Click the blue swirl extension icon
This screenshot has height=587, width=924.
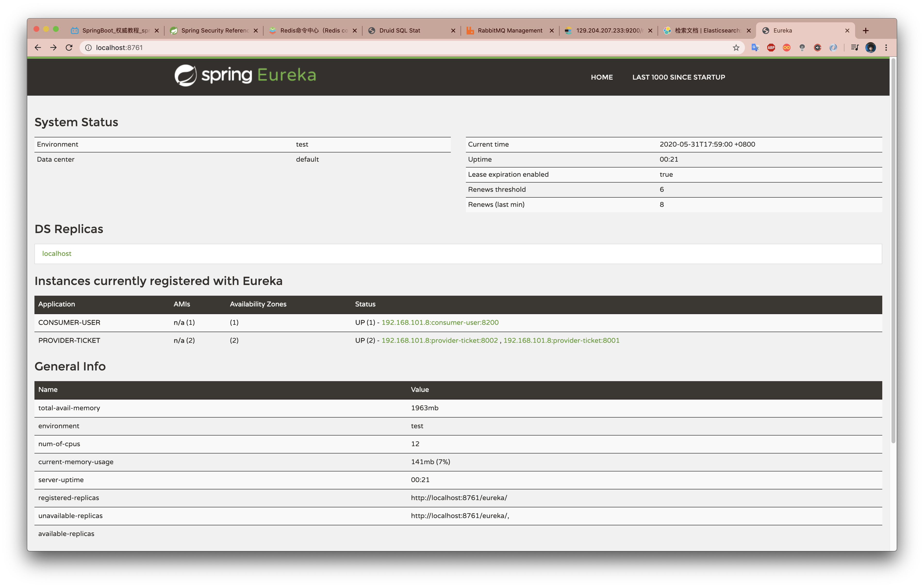pos(833,48)
